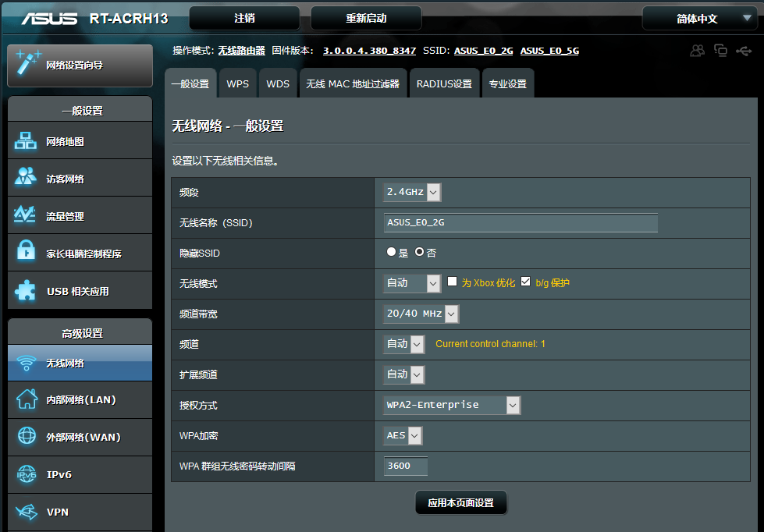Switch to the 一般设置 tab
This screenshot has height=532, width=764.
click(x=190, y=83)
